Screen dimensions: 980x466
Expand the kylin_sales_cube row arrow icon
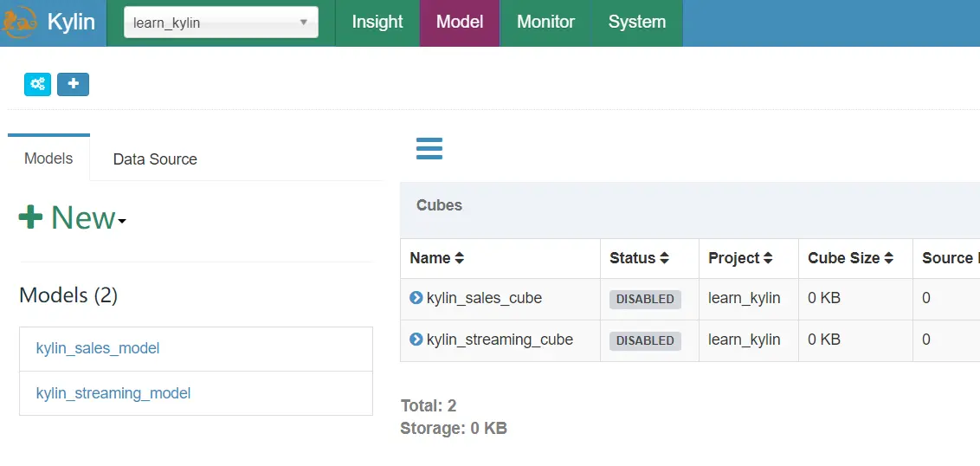coord(416,298)
